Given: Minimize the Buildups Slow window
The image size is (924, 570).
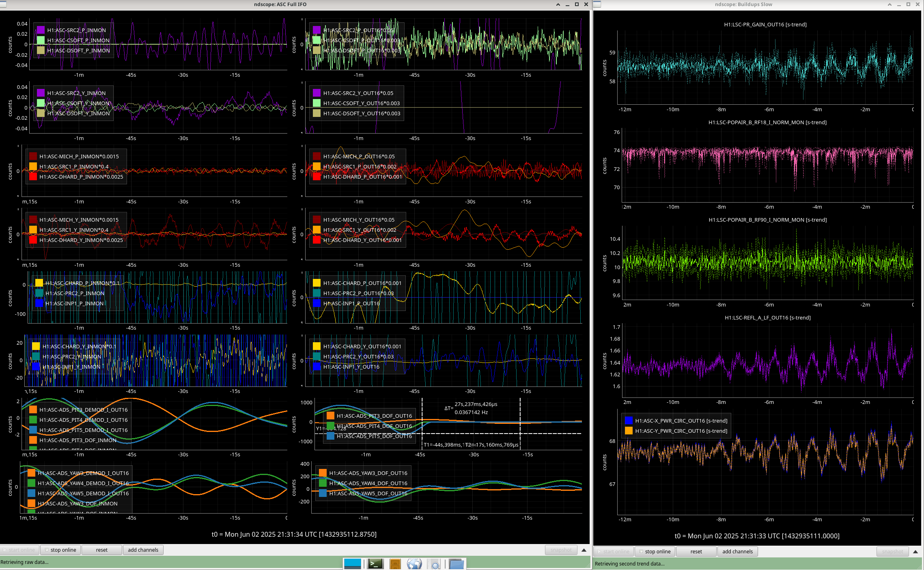Looking at the screenshot, I should (899, 4).
